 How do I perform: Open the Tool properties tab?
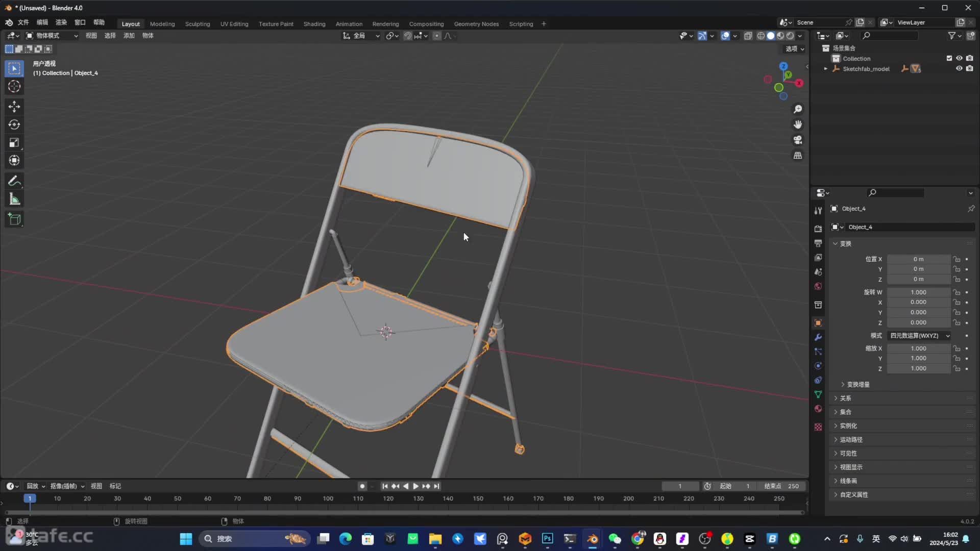coord(818,211)
